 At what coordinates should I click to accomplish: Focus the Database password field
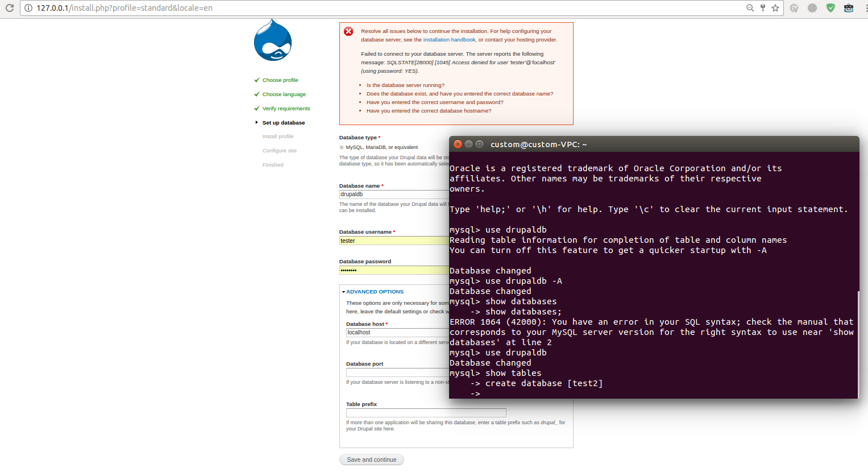click(x=394, y=270)
